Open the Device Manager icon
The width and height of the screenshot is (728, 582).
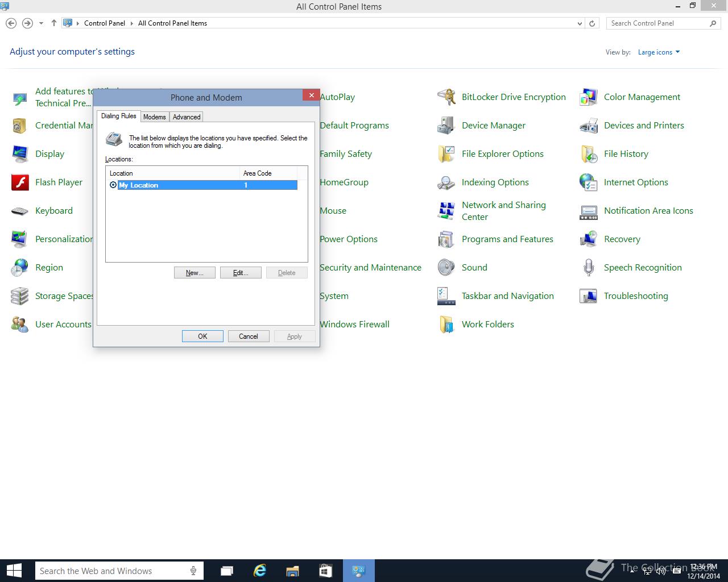coord(446,126)
